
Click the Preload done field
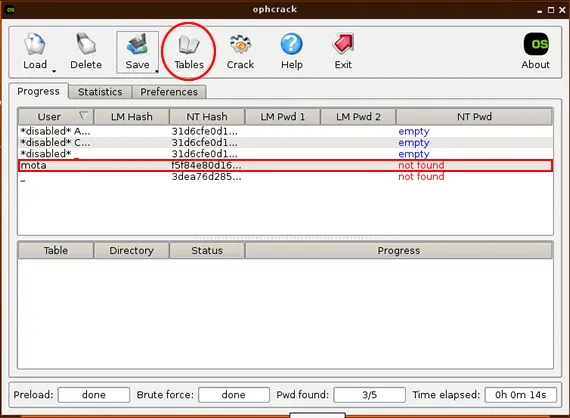[x=94, y=395]
